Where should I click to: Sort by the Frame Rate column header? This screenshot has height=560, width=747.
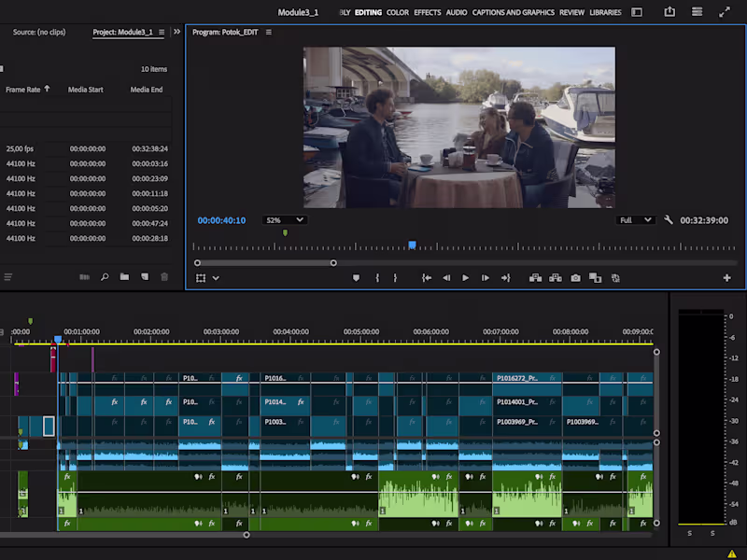pyautogui.click(x=23, y=90)
